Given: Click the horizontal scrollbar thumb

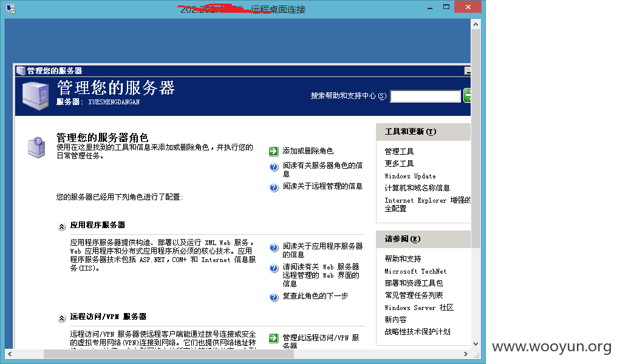Looking at the screenshot, I should [x=169, y=354].
